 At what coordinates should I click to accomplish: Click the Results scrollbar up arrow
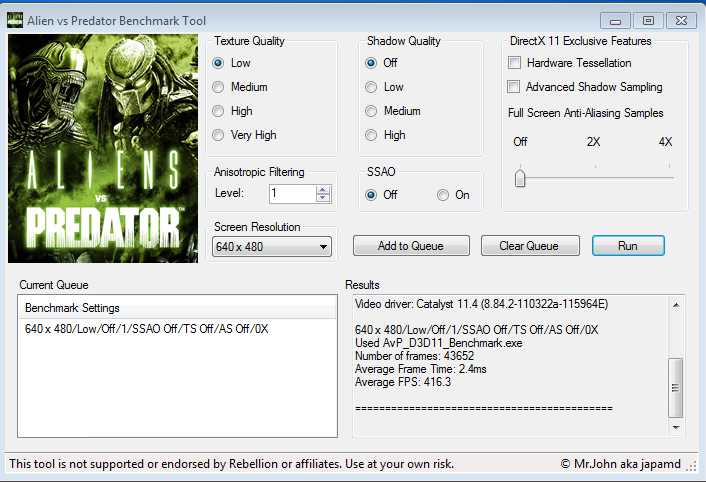click(x=676, y=305)
